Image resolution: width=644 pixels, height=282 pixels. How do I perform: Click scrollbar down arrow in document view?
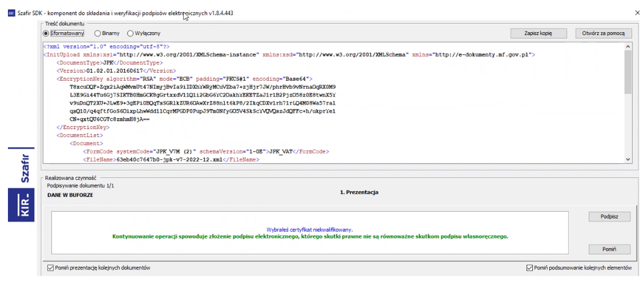click(x=628, y=159)
